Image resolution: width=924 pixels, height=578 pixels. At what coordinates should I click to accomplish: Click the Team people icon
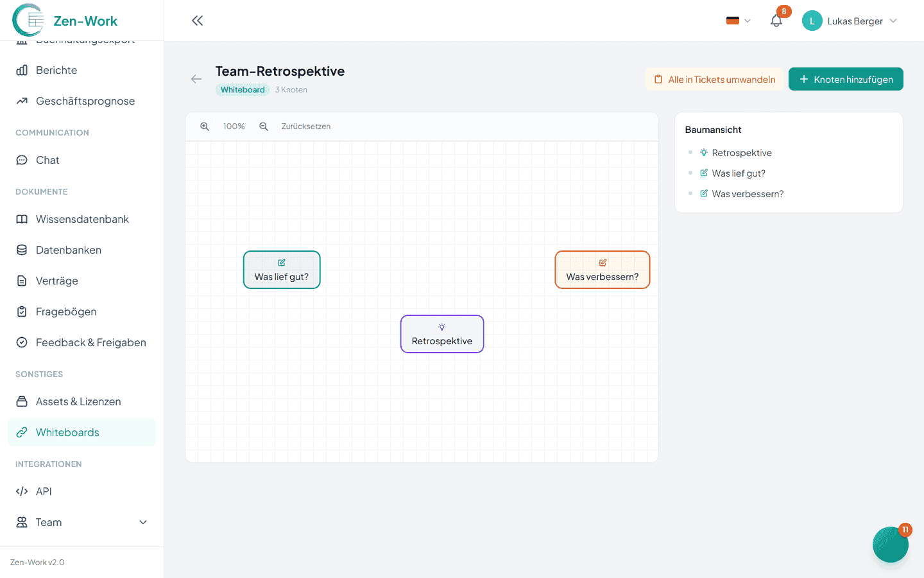22,522
